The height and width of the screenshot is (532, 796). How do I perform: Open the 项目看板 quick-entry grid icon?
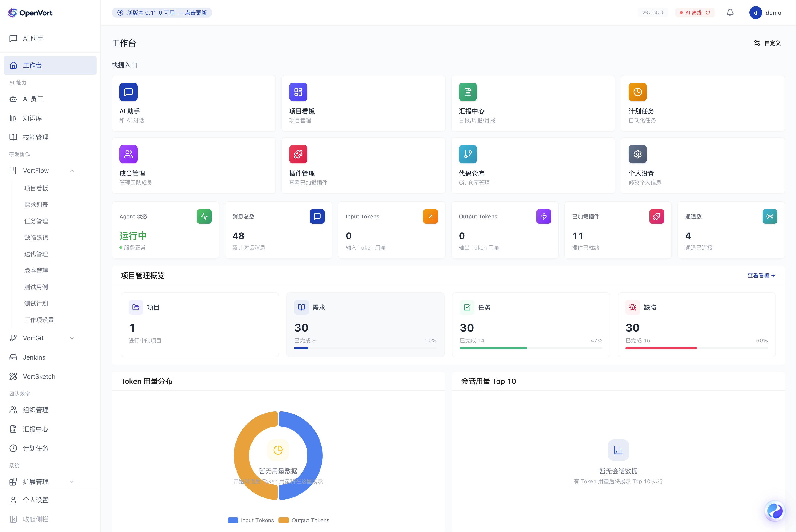298,92
